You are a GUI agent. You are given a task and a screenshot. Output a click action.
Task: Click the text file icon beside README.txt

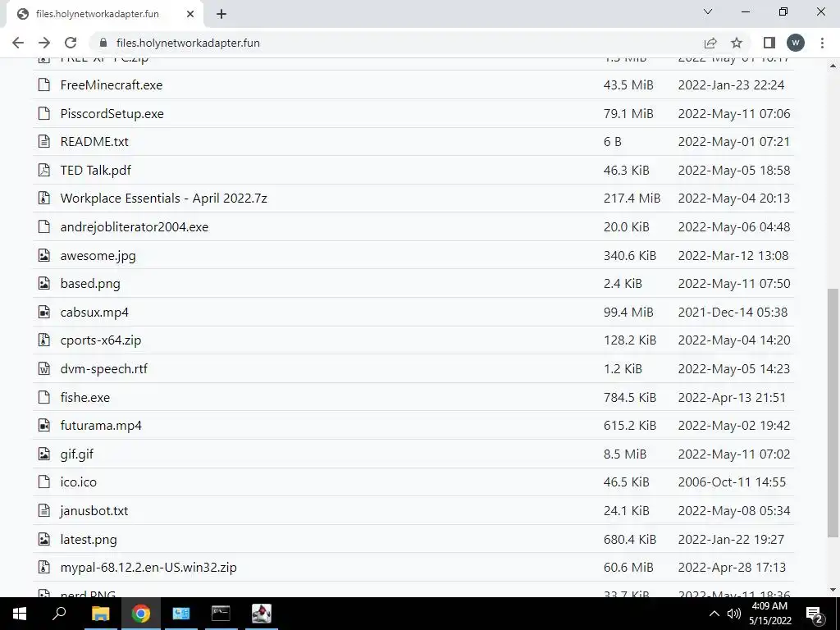coord(44,141)
